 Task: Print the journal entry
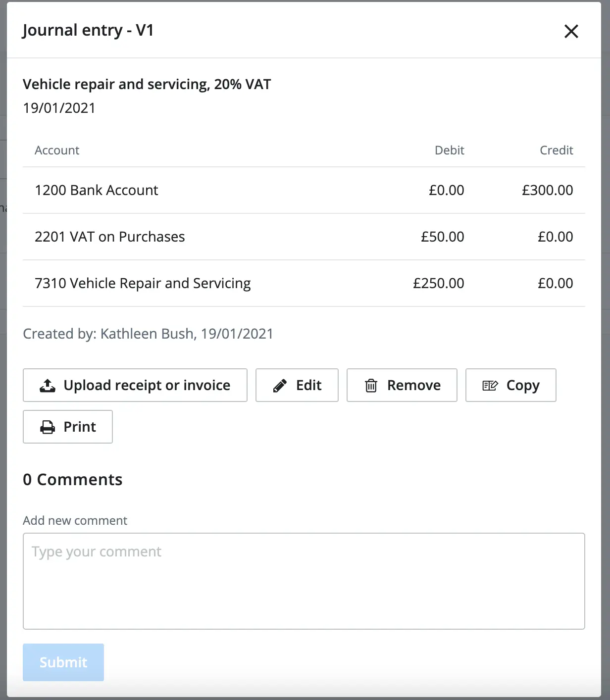pos(68,427)
